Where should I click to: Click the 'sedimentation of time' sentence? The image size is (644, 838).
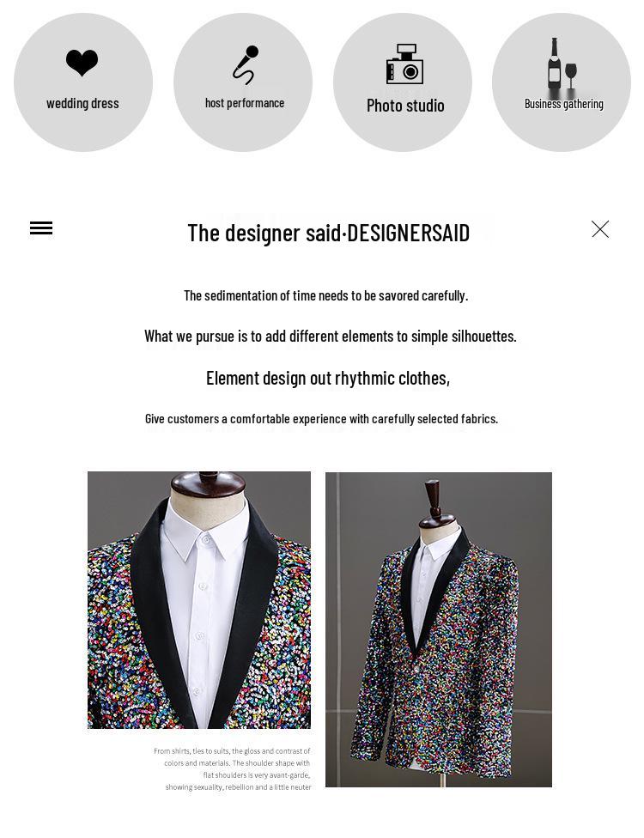pos(326,295)
